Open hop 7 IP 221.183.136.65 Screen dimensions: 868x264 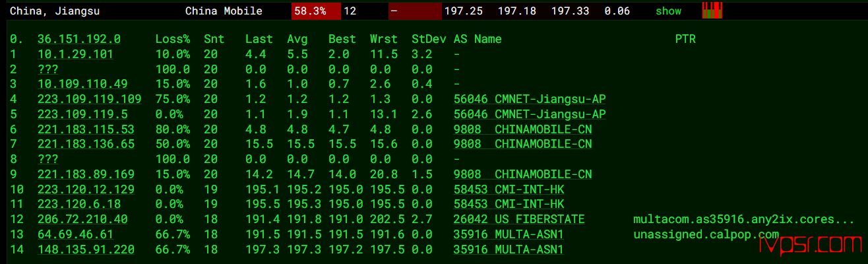pos(86,144)
